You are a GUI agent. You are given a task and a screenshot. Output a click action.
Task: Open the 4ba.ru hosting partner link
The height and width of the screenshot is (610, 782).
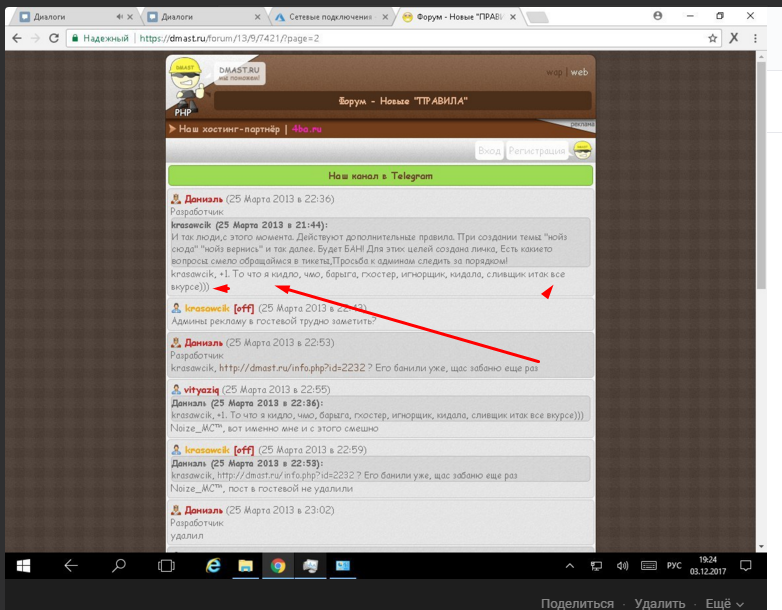pyautogui.click(x=307, y=129)
